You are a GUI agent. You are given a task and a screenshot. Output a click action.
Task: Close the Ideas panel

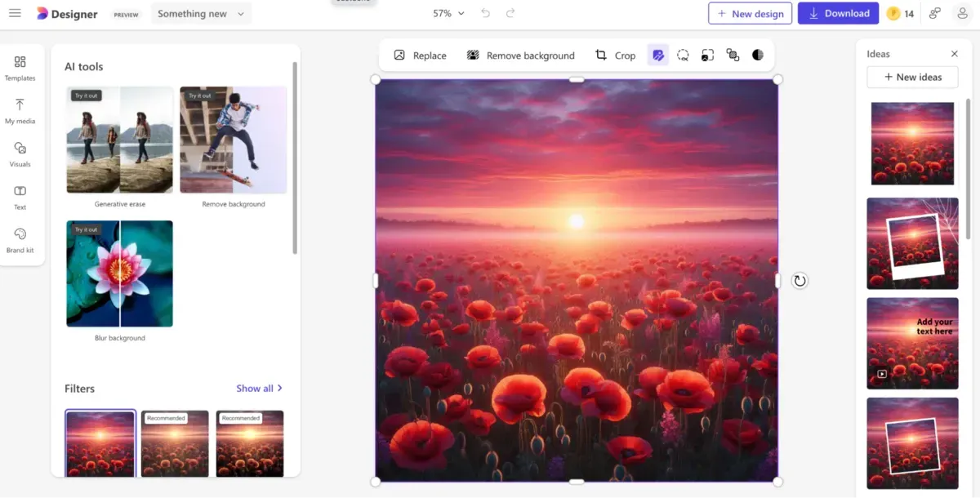(x=954, y=54)
